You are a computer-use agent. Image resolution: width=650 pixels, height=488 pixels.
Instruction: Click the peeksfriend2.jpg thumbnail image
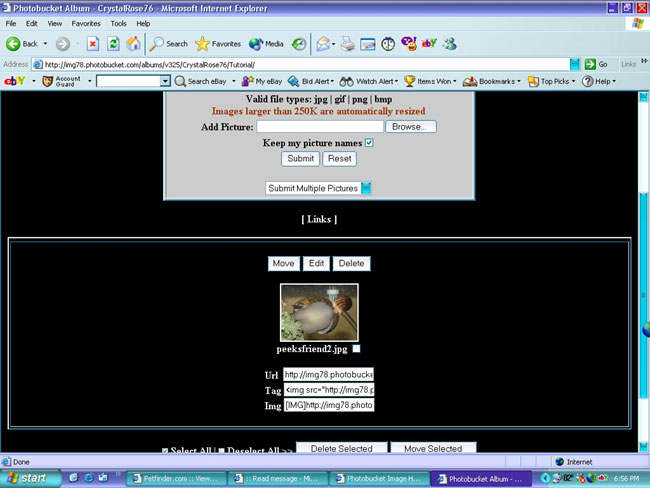tap(319, 312)
